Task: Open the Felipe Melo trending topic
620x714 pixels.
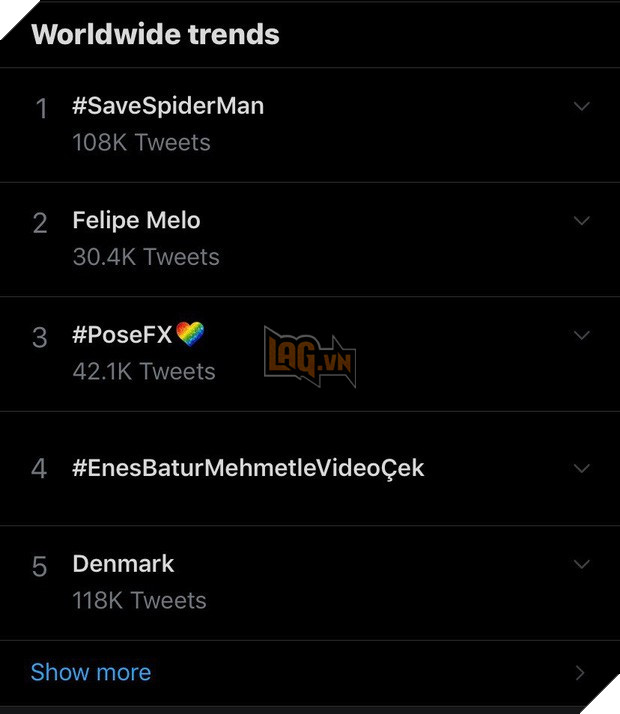Action: (x=136, y=220)
